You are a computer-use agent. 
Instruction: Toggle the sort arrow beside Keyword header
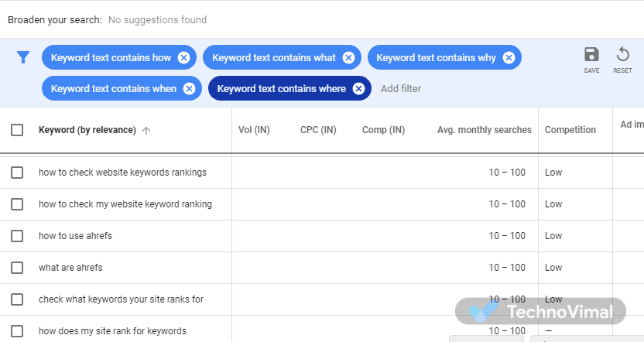pos(146,131)
